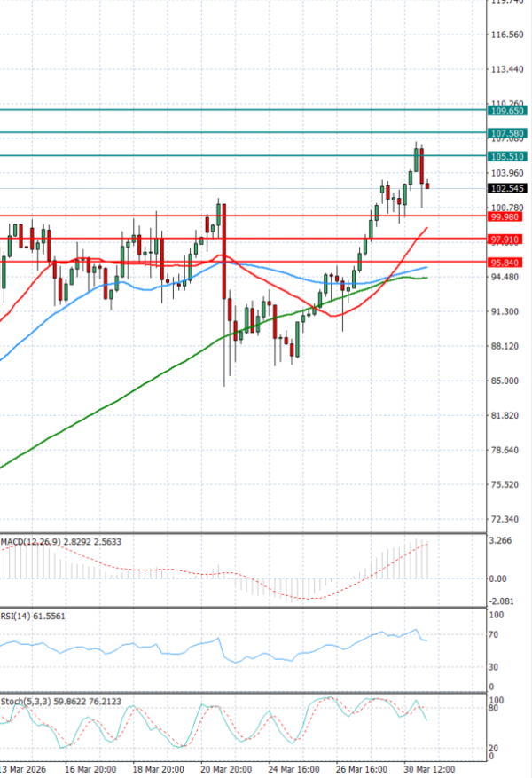Click the 99.980 red support label
The width and height of the screenshot is (532, 778).
pyautogui.click(x=508, y=216)
